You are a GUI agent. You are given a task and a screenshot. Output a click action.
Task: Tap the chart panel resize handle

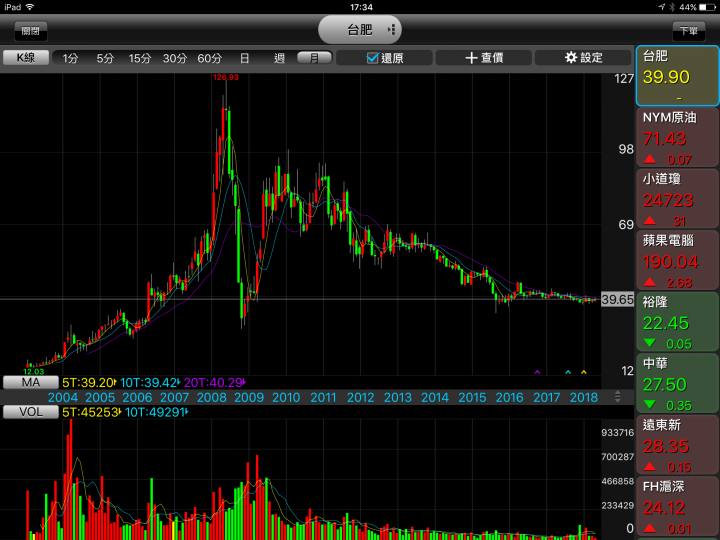pos(618,397)
